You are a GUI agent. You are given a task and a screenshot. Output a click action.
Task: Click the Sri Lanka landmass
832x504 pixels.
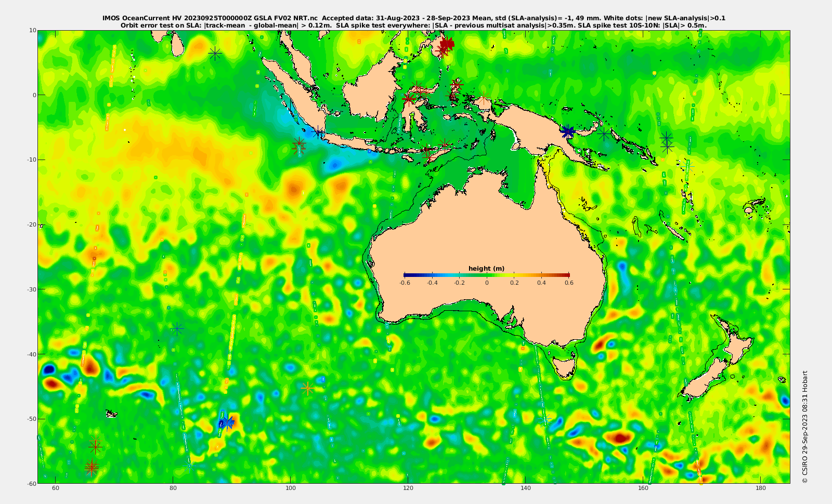(177, 45)
